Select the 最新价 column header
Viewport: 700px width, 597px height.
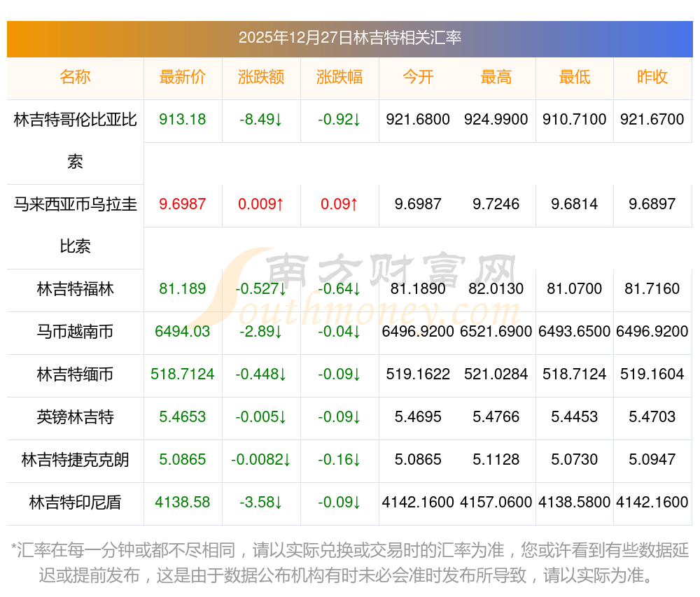click(x=182, y=77)
